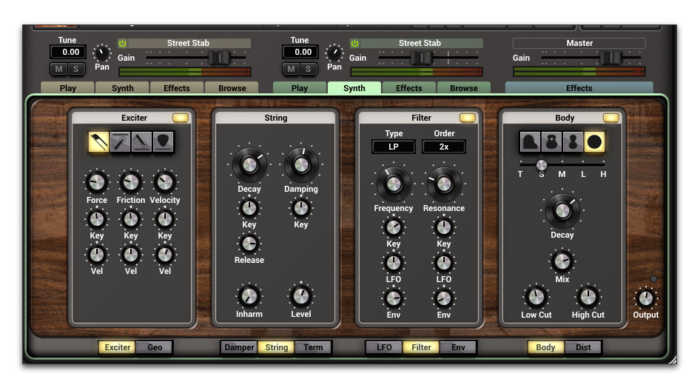Toggle the Body module on/off LED
This screenshot has width=700, height=388.
pyautogui.click(x=611, y=118)
